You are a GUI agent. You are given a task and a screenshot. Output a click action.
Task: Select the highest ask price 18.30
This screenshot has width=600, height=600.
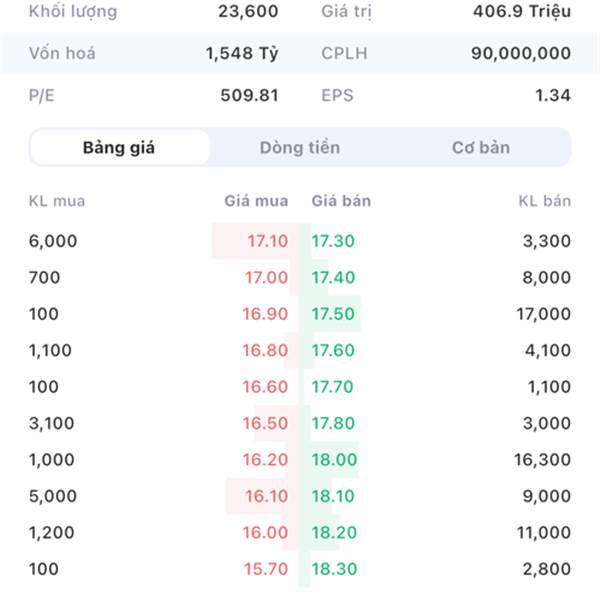334,569
